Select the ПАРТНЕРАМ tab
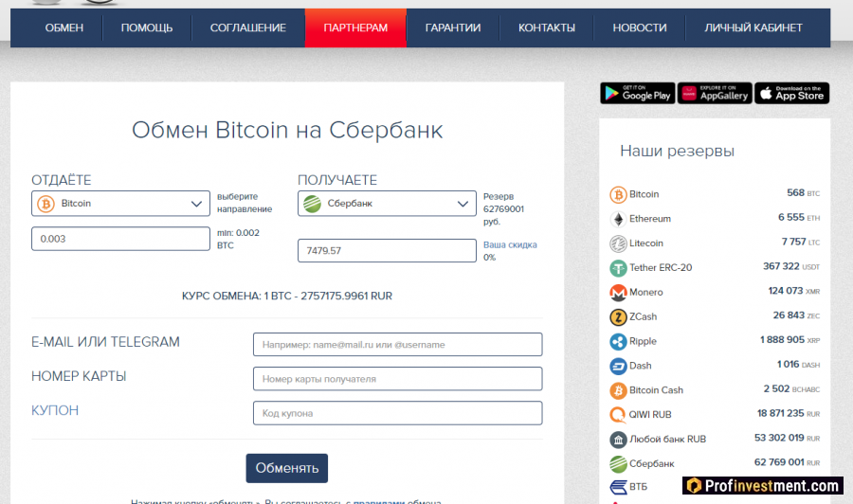Screen dimensions: 853x504 pos(355,27)
